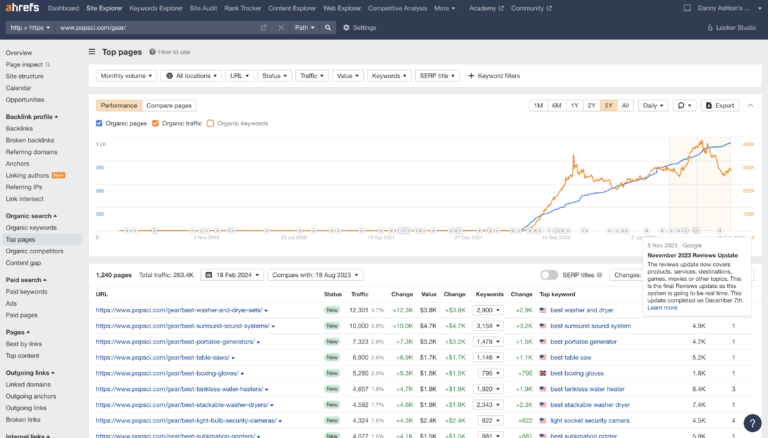Open Rank Tracker in navigation

click(x=242, y=8)
